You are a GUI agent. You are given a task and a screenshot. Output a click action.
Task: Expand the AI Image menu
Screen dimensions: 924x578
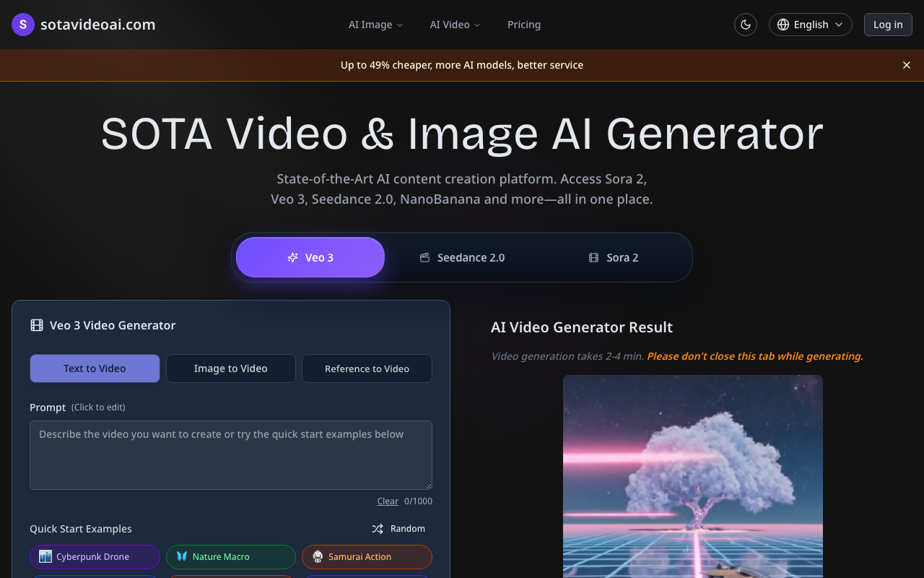click(x=375, y=25)
